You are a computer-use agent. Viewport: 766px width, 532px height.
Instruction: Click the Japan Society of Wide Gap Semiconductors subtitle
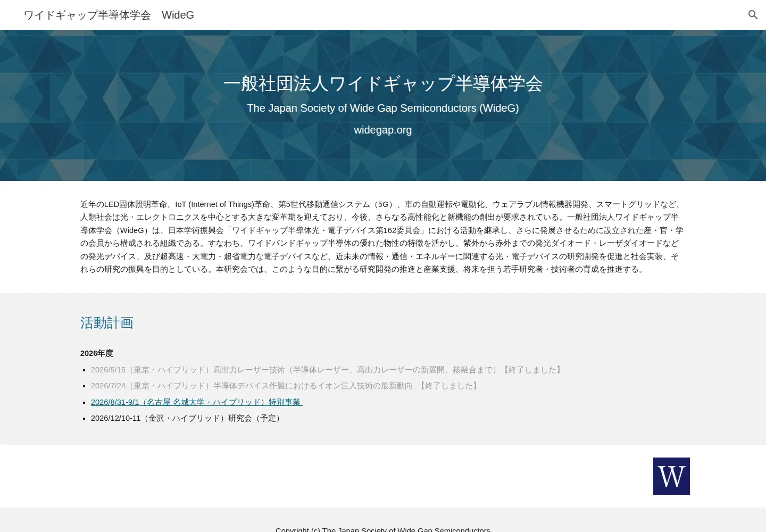coord(383,108)
